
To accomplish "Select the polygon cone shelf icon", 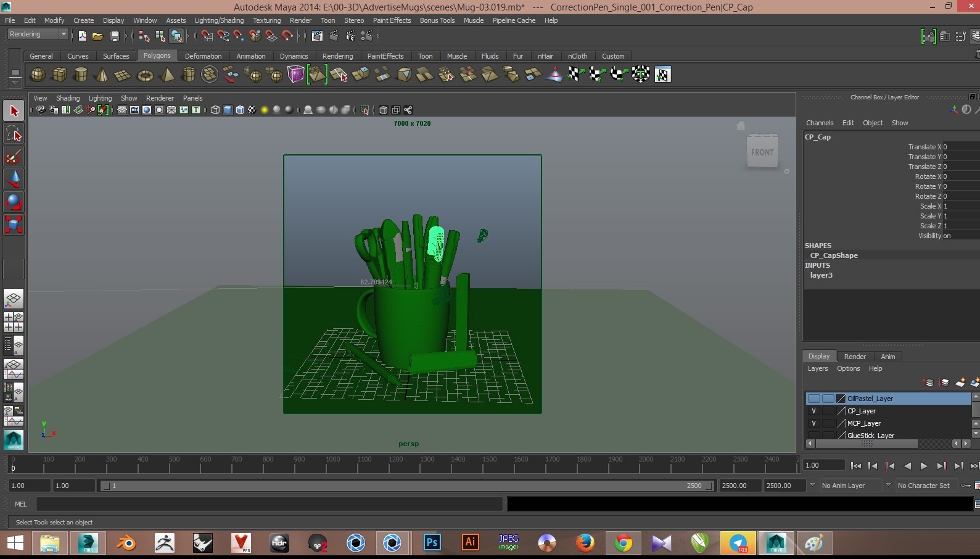I will pos(102,75).
